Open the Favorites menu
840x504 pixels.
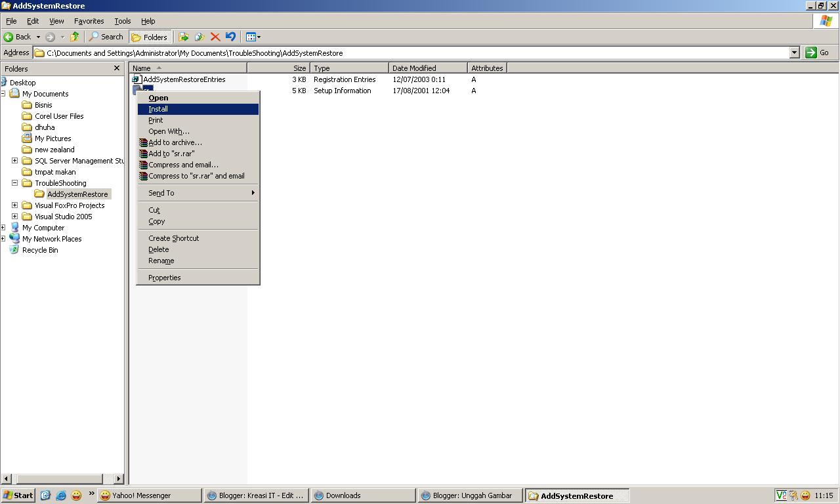coord(89,21)
